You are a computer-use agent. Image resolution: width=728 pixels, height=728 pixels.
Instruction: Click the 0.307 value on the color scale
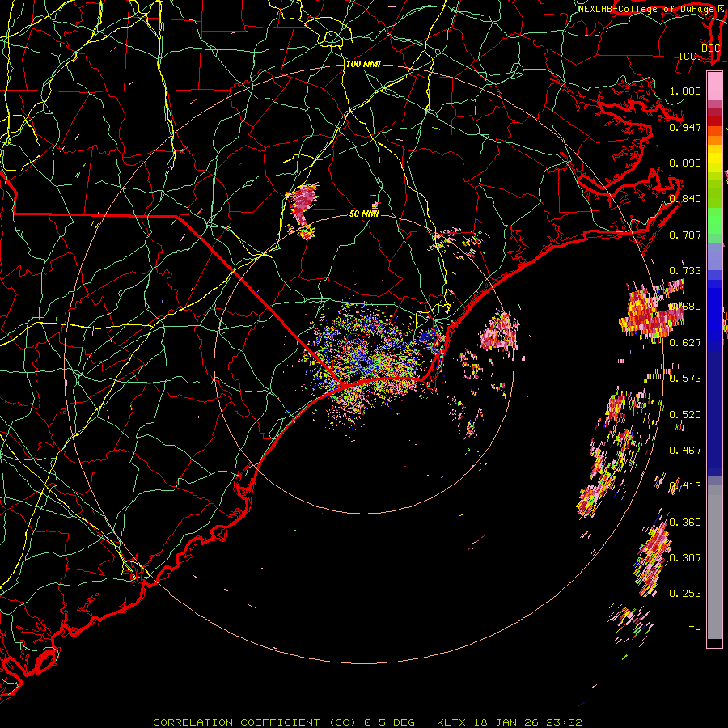coord(685,557)
